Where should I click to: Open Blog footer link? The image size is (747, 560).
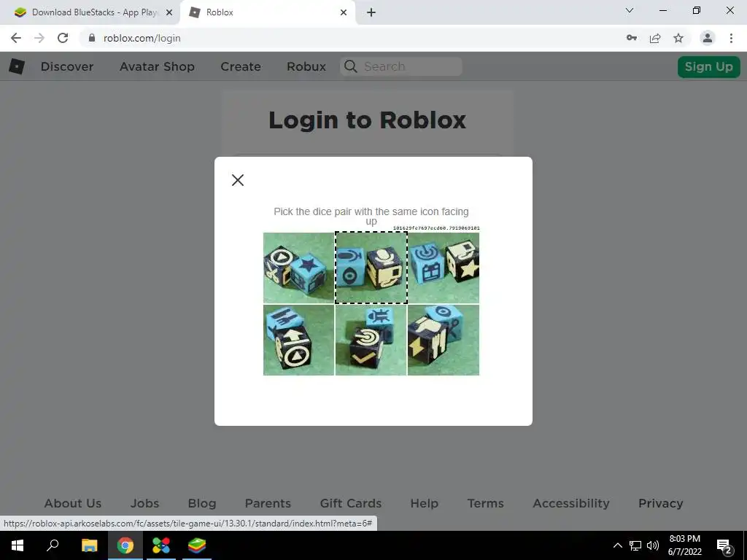pos(202,503)
